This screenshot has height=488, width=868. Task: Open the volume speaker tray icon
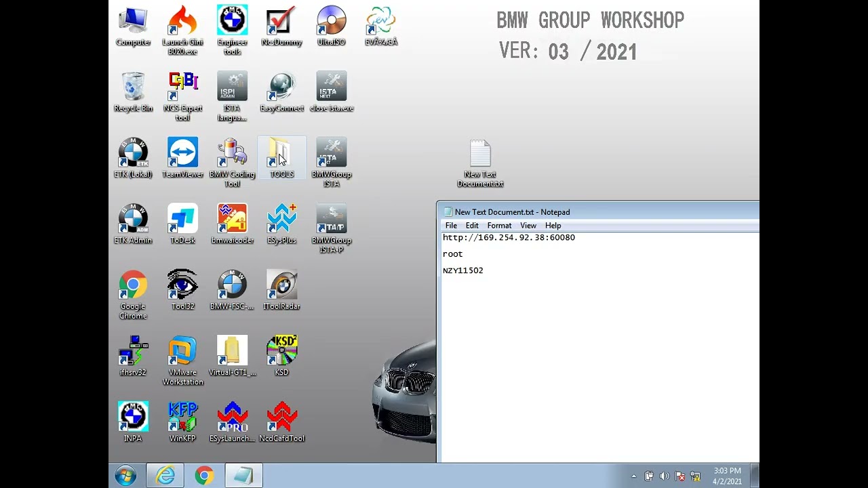pos(665,476)
